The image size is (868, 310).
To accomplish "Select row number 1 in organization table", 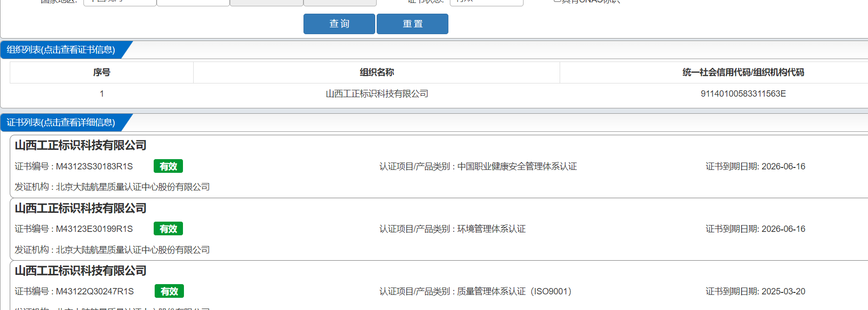I will coord(101,94).
